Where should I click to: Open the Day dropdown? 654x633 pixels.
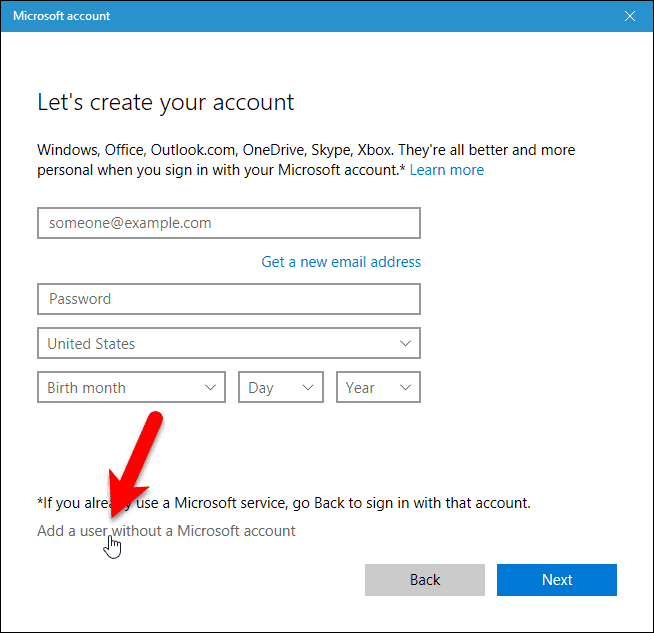tap(281, 387)
